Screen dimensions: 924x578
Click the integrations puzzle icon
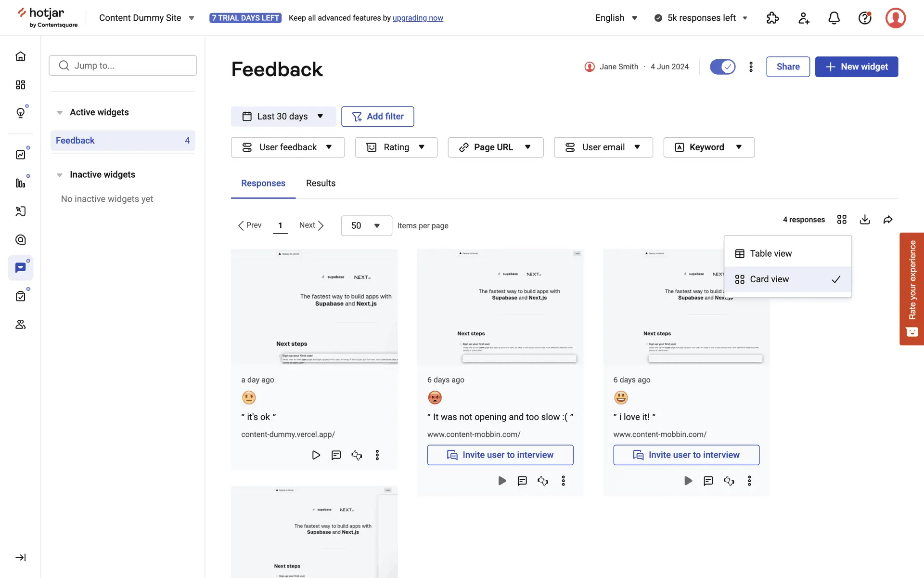772,18
